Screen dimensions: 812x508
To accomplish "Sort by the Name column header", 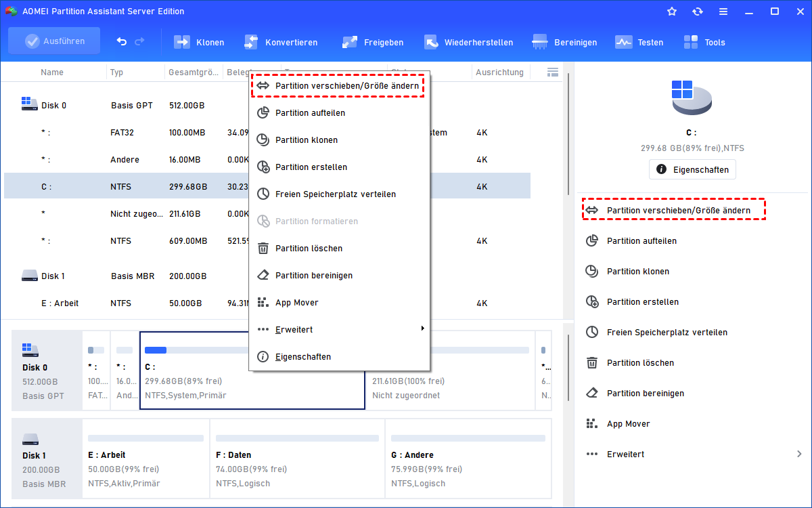I will [x=52, y=72].
